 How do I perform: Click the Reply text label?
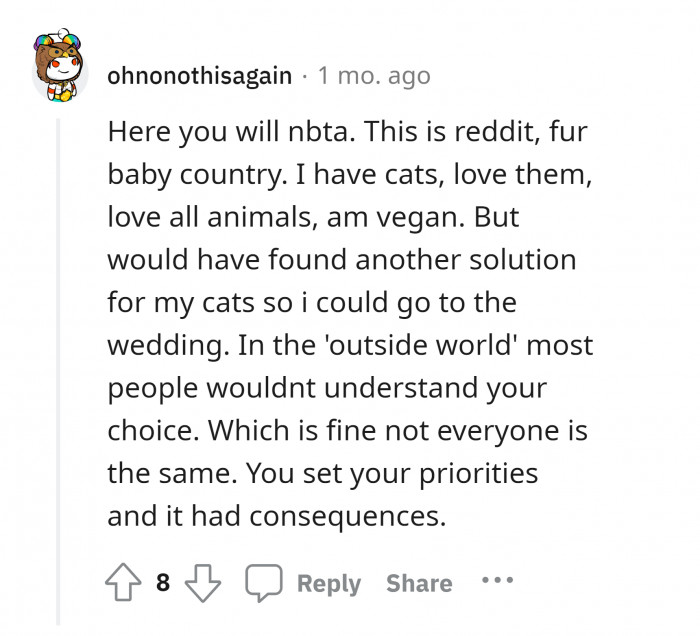pyautogui.click(x=329, y=583)
